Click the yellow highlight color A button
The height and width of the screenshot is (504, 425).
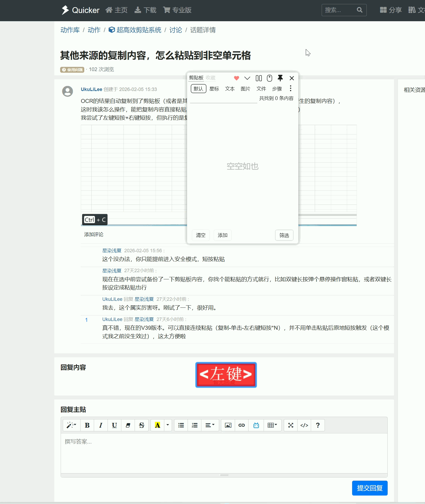pos(157,425)
